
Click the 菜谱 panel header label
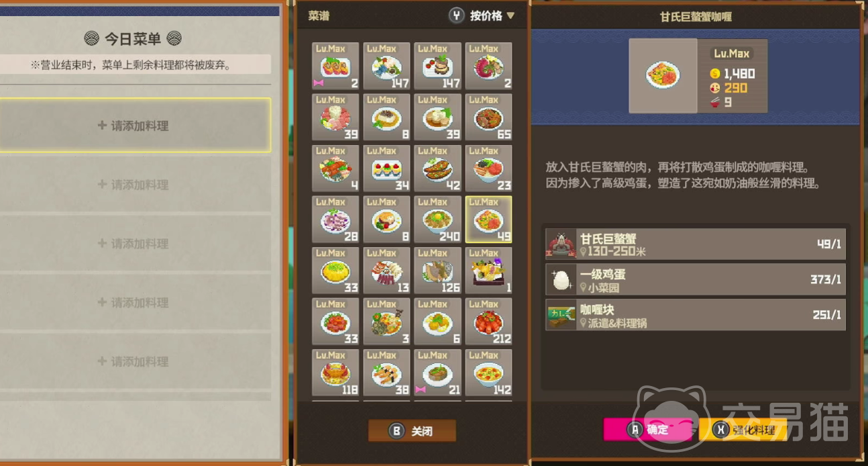coord(319,16)
